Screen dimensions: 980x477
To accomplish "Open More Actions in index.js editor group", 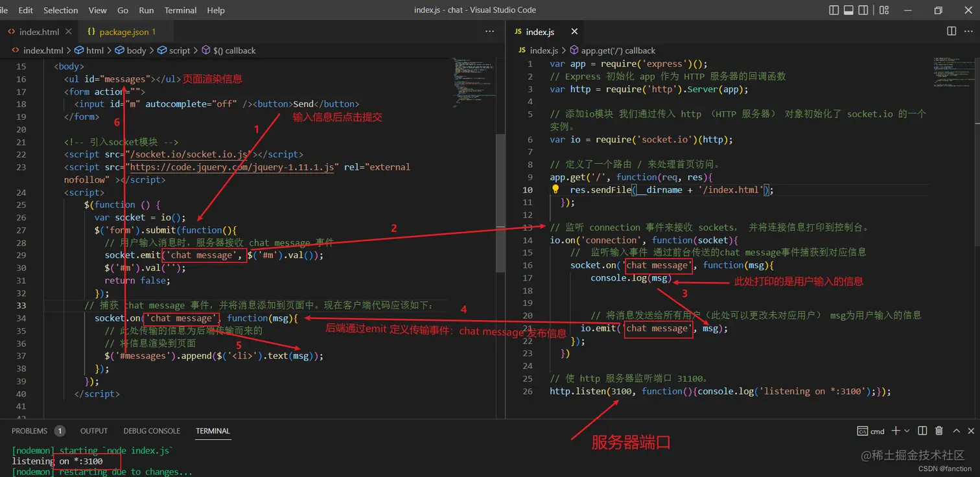I will [970, 31].
